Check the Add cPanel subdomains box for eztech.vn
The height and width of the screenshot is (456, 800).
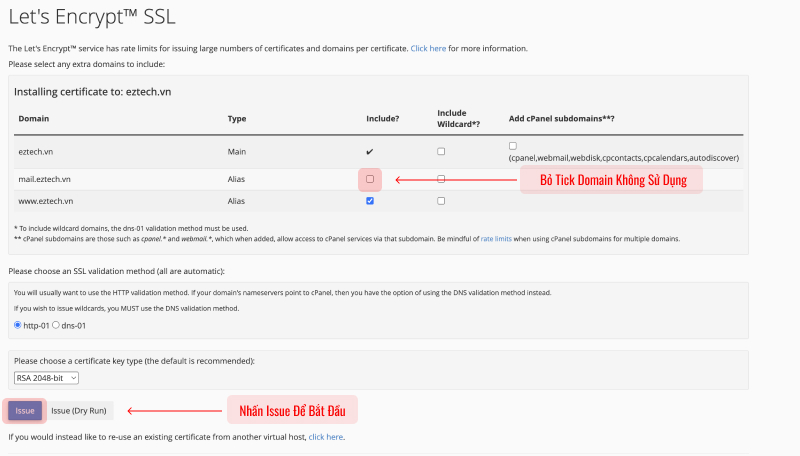coord(513,146)
